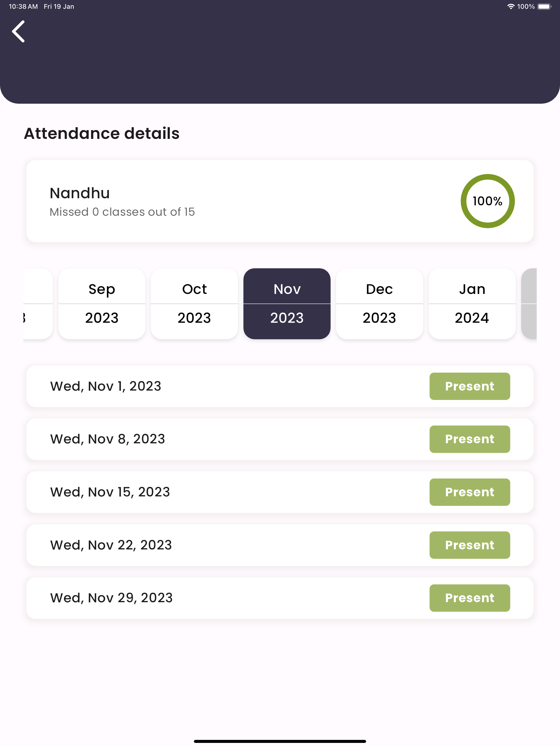
Task: Tap the battery icon in status bar
Action: click(x=544, y=7)
